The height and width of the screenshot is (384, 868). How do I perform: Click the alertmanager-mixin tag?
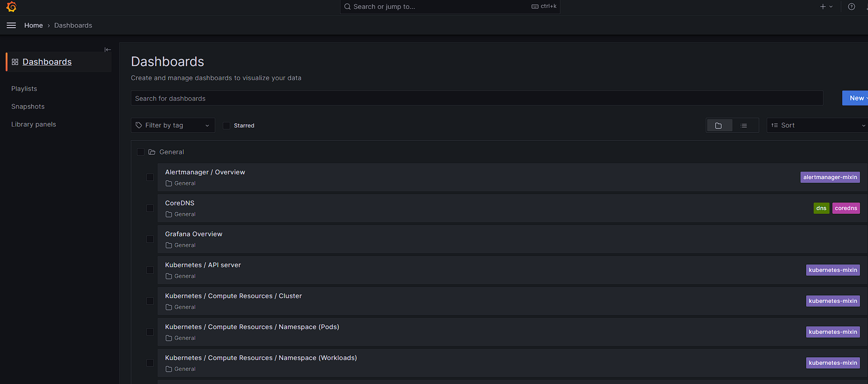[x=830, y=177]
